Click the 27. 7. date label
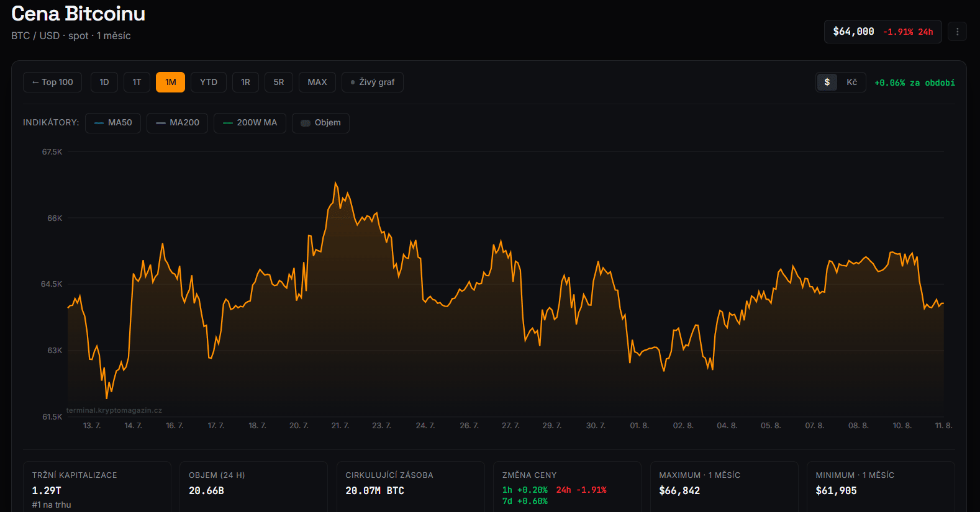 (x=510, y=426)
